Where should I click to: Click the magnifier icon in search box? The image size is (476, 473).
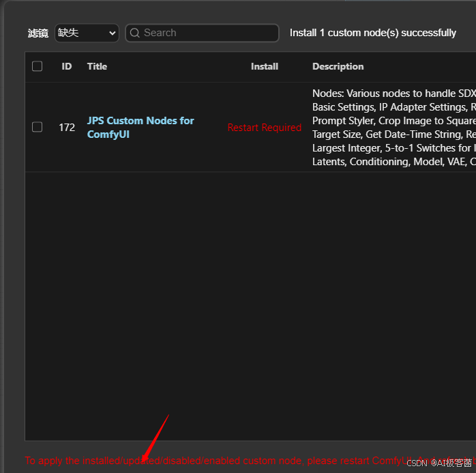coord(135,33)
